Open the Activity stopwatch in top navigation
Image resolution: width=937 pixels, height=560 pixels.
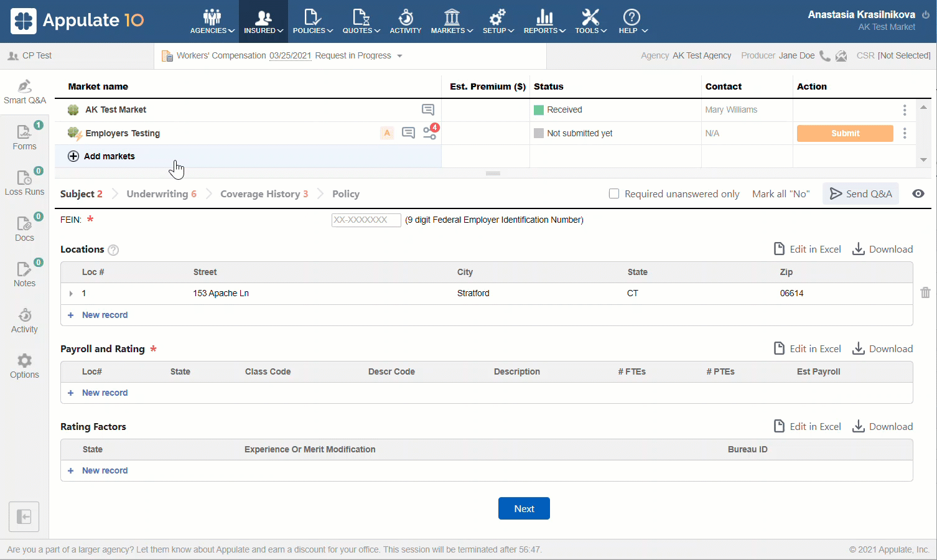pyautogui.click(x=406, y=21)
